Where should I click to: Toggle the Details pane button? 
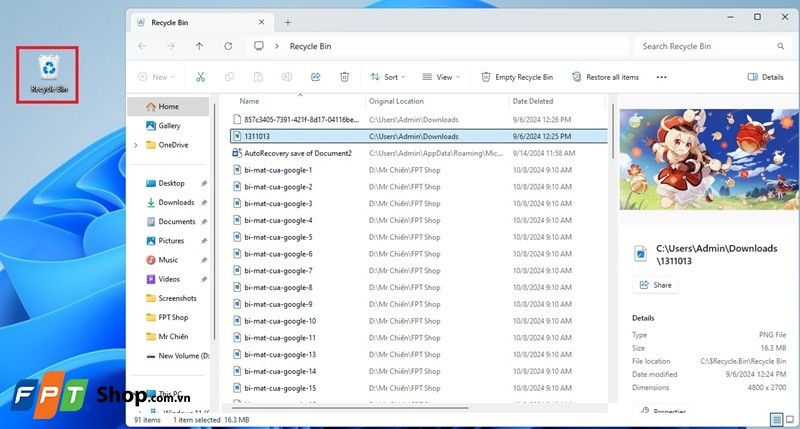765,77
